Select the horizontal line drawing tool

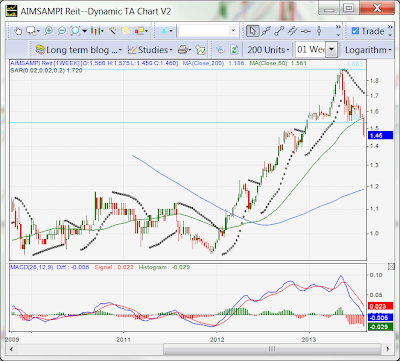[306, 31]
